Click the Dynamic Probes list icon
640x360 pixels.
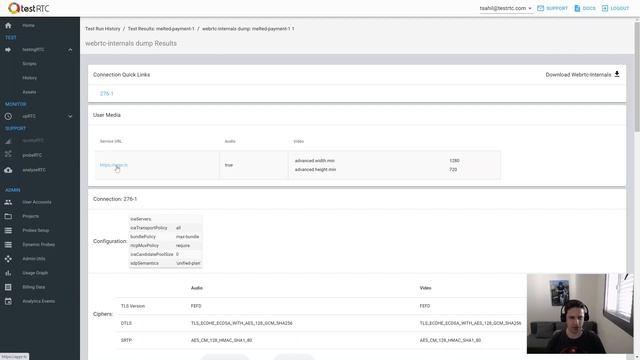8,244
